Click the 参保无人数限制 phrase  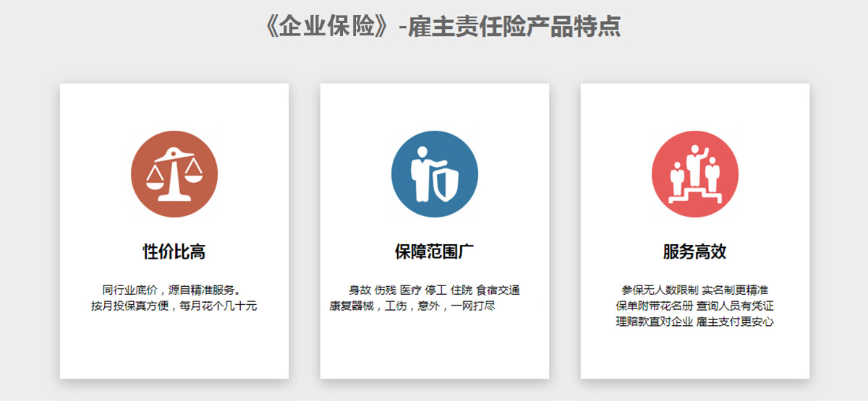pos(659,290)
